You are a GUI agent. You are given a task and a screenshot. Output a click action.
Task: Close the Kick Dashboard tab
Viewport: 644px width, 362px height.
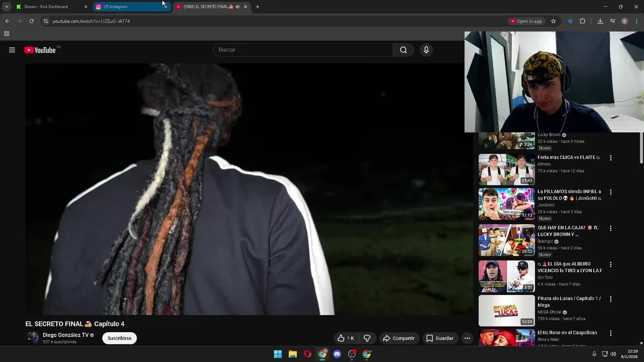[86, 7]
